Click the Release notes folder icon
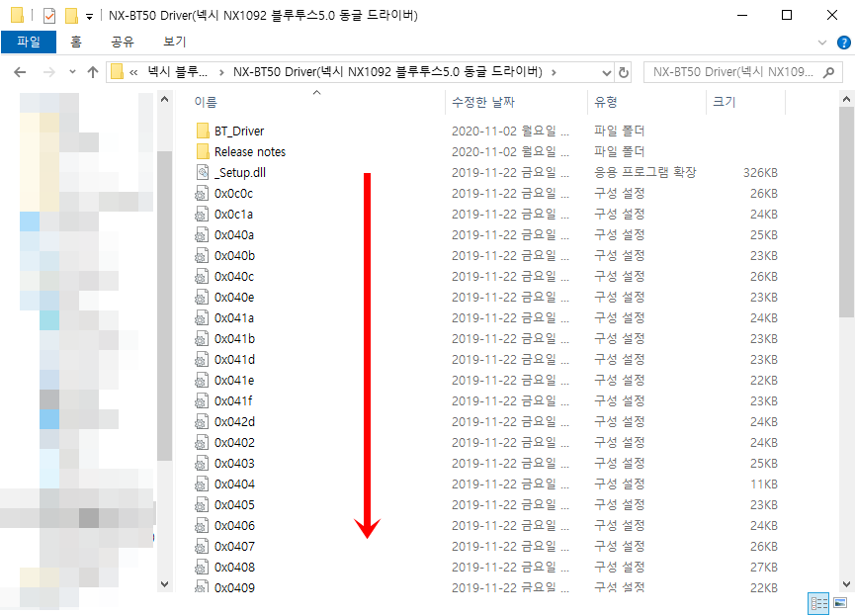Image resolution: width=855 pixels, height=616 pixels. [x=203, y=151]
